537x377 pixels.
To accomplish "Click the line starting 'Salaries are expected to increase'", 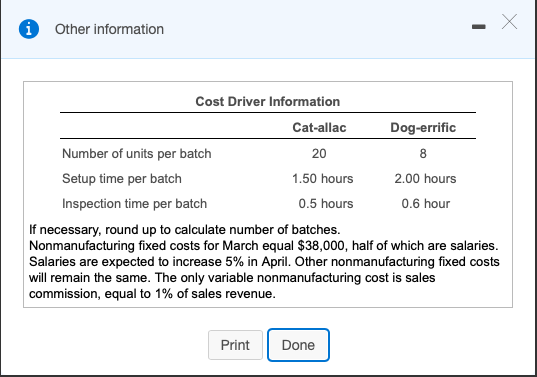I will 264,262.
